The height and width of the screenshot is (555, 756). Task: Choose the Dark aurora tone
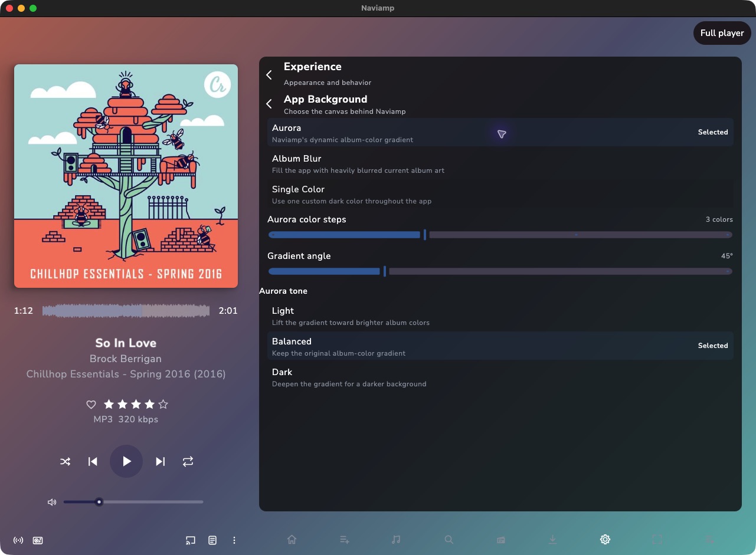(500, 377)
